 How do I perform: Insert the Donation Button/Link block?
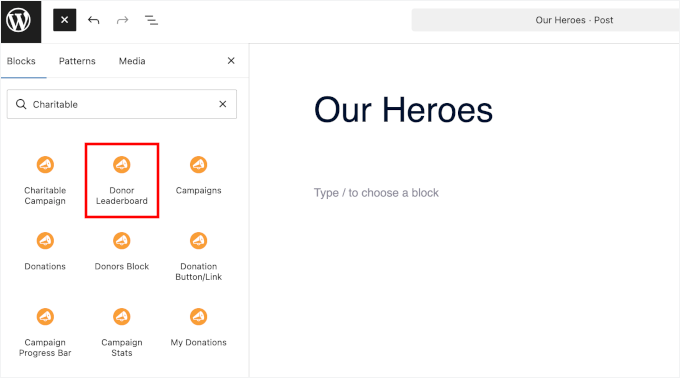point(199,256)
